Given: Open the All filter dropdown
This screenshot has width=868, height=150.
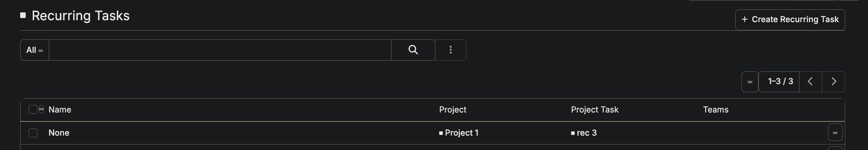Looking at the screenshot, I should pos(34,50).
